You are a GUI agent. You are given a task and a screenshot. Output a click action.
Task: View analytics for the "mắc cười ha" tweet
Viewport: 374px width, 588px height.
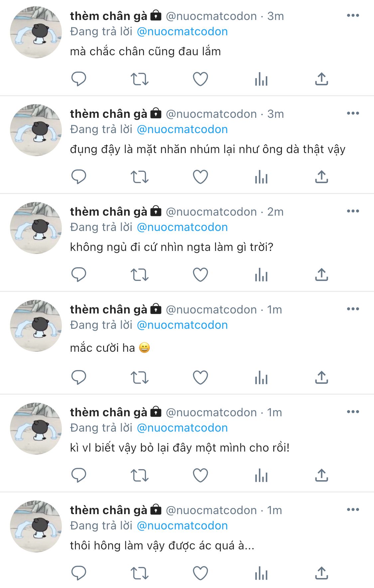(261, 378)
